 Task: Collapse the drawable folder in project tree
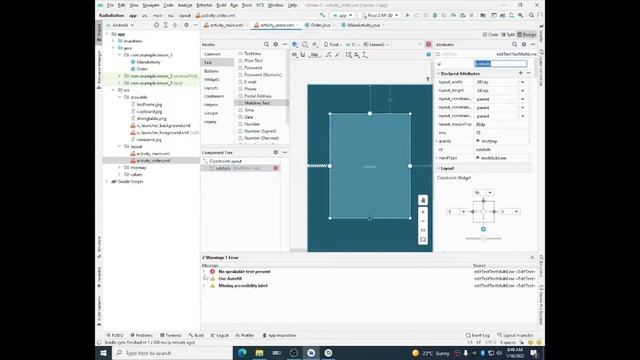(120, 97)
